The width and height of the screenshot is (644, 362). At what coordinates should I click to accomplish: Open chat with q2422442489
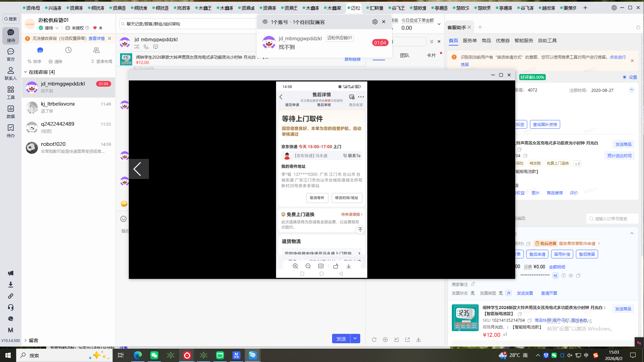(x=68, y=128)
